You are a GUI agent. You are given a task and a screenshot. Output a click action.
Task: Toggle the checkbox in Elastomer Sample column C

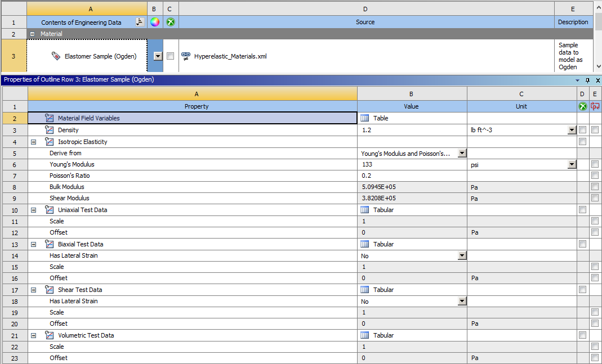[x=171, y=56]
